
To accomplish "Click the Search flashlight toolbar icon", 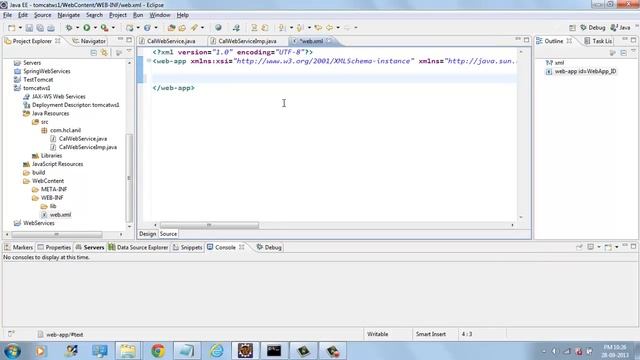I will click(x=194, y=28).
